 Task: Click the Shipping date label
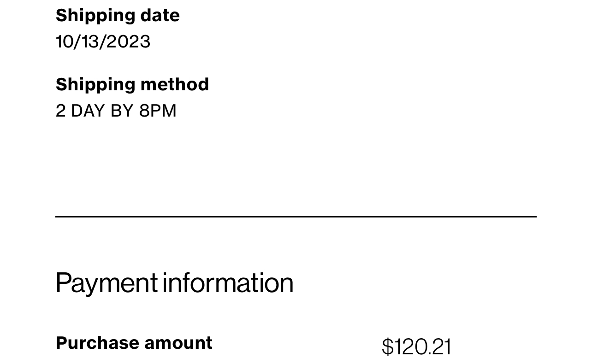tap(118, 16)
